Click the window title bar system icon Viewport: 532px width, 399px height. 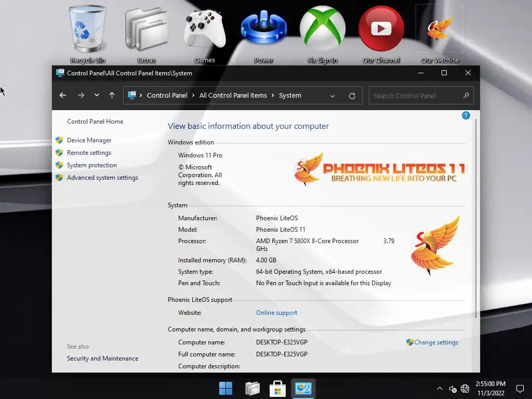[x=60, y=73]
